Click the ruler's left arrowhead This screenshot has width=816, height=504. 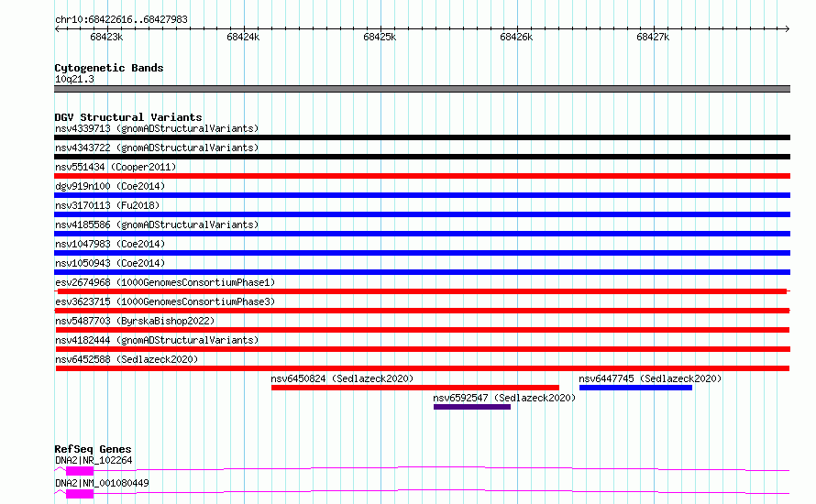click(57, 28)
